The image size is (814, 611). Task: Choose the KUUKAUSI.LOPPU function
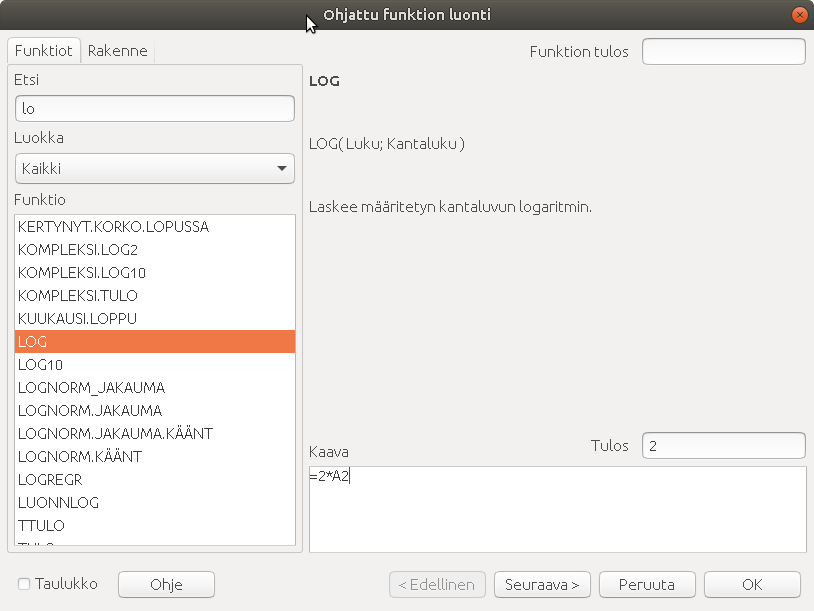[x=77, y=318]
